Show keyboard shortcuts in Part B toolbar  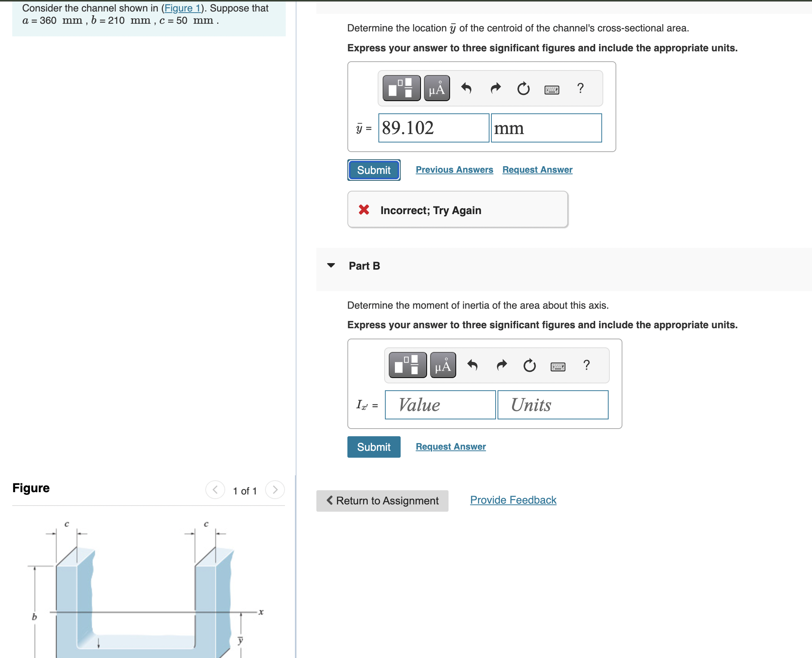click(x=558, y=367)
